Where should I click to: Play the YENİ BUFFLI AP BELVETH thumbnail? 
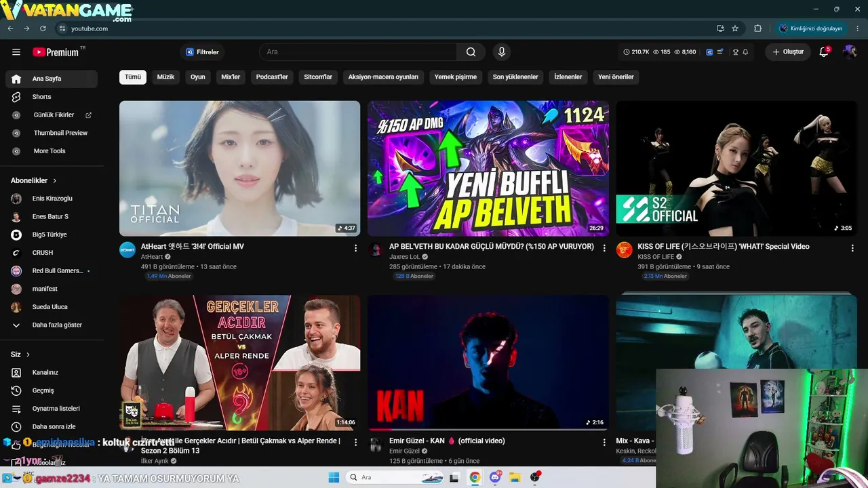tap(488, 169)
